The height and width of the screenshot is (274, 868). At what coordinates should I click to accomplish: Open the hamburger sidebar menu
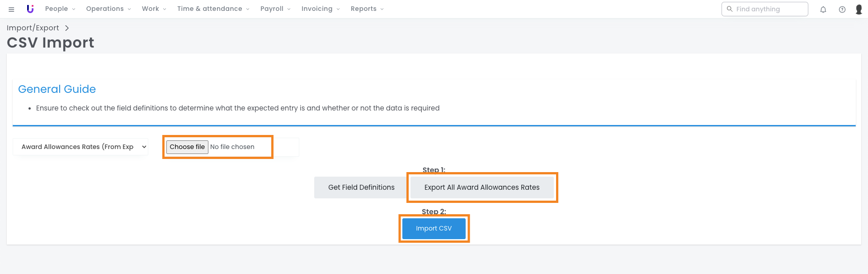tap(11, 9)
